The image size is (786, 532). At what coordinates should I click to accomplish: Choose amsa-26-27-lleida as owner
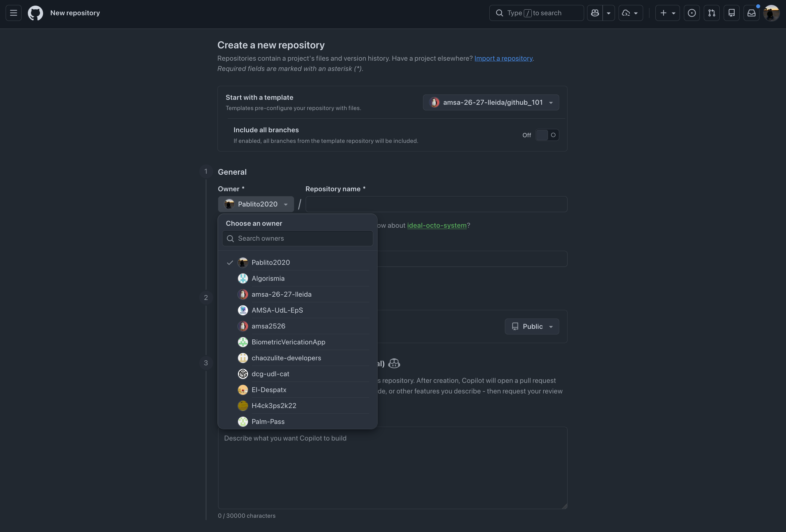(x=298, y=294)
